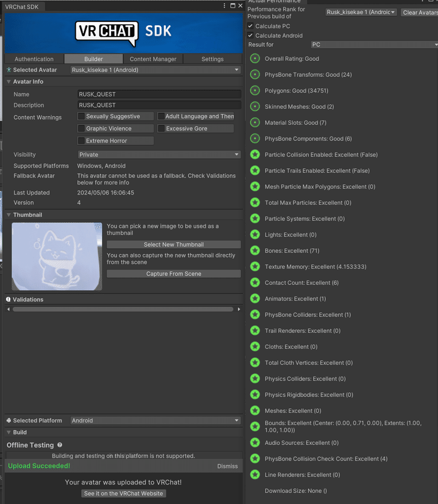The height and width of the screenshot is (504, 438).
Task: Click the Total Cloth Vertices star icon
Action: (255, 363)
